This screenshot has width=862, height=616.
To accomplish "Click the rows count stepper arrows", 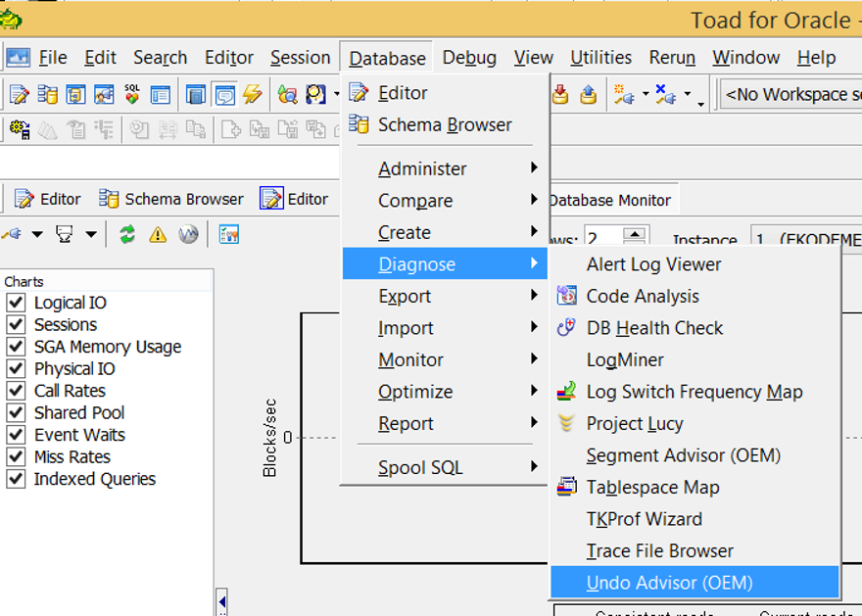I will pyautogui.click(x=635, y=235).
